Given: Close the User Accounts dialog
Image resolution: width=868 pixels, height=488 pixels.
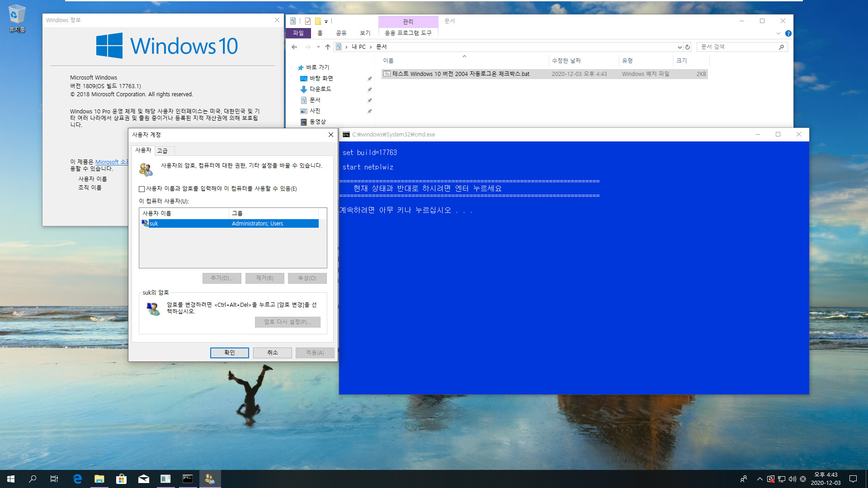Looking at the screenshot, I should click(331, 135).
